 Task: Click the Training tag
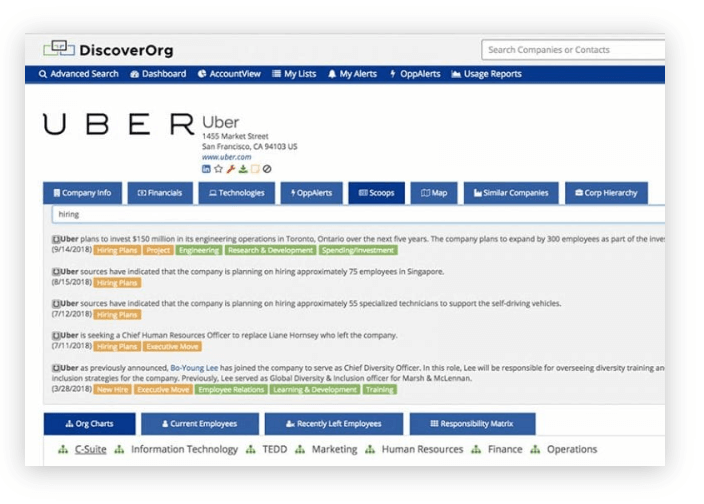tap(380, 390)
